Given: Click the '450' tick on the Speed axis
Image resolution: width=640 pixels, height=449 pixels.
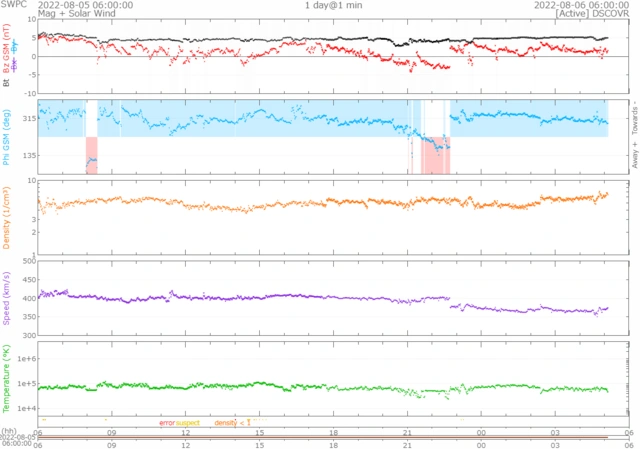Looking at the screenshot, I should [29, 280].
